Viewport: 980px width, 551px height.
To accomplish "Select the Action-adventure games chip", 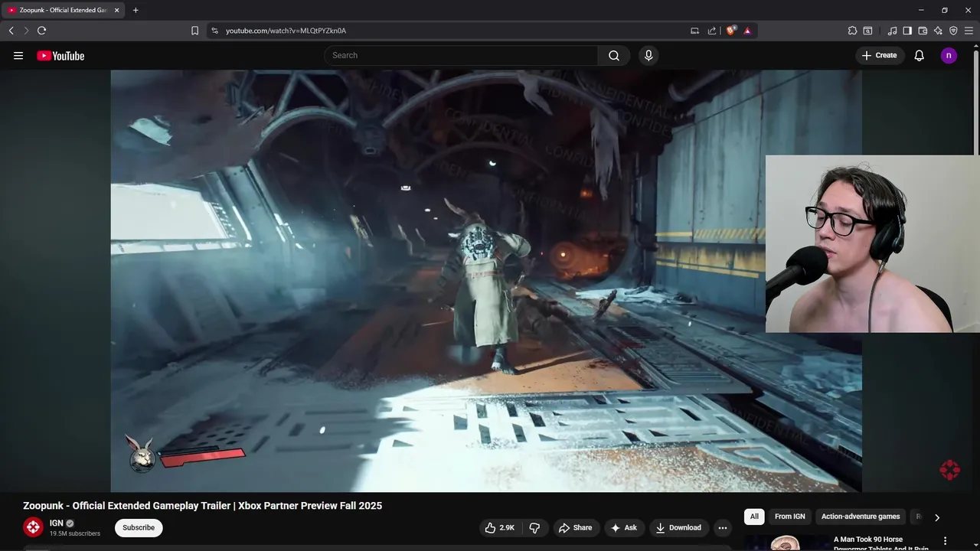I will (x=861, y=517).
